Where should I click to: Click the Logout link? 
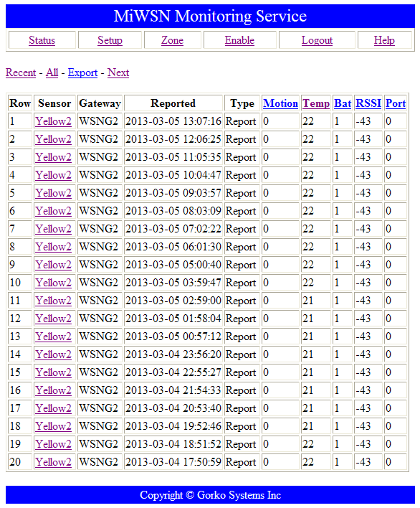click(x=317, y=40)
